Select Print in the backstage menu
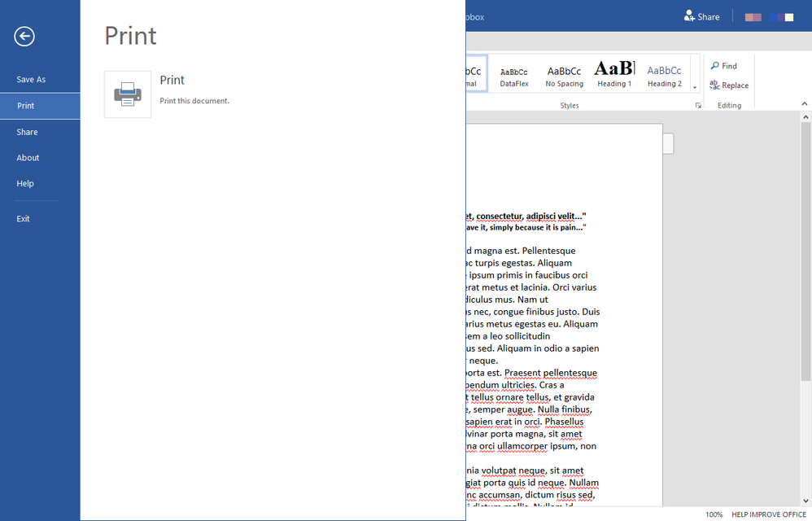Image resolution: width=812 pixels, height=521 pixels. point(26,106)
